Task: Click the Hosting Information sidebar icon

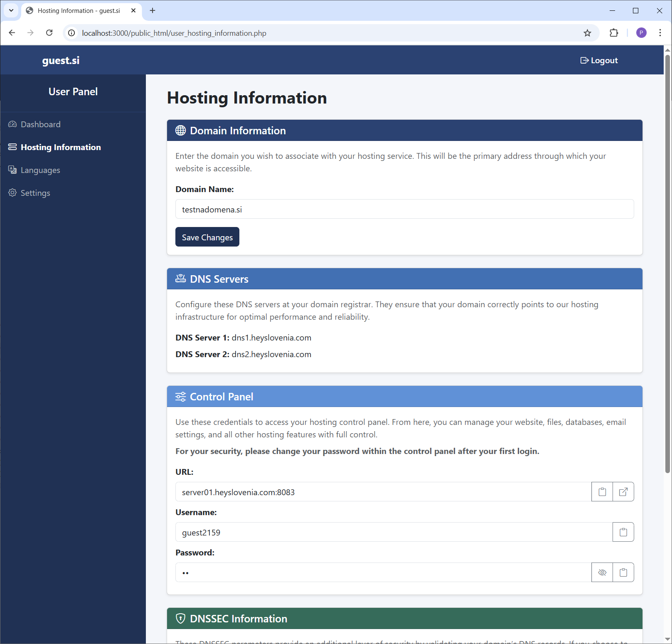Action: [12, 147]
